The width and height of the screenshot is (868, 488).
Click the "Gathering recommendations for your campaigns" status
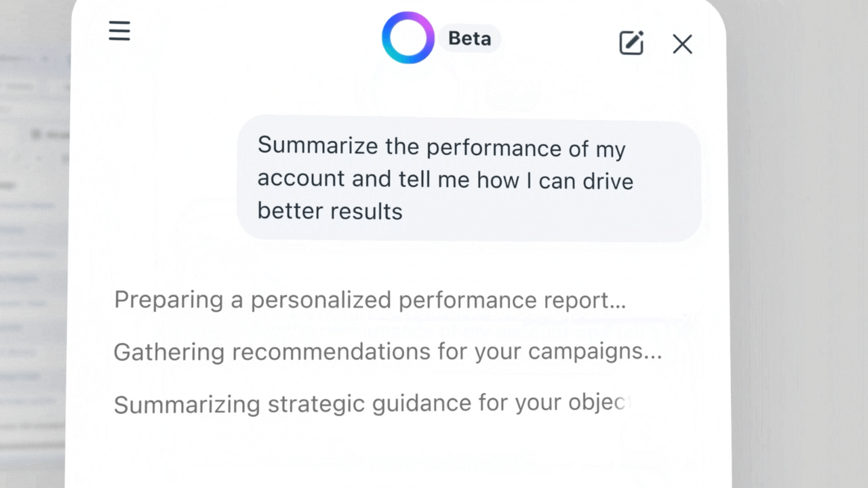tap(387, 352)
